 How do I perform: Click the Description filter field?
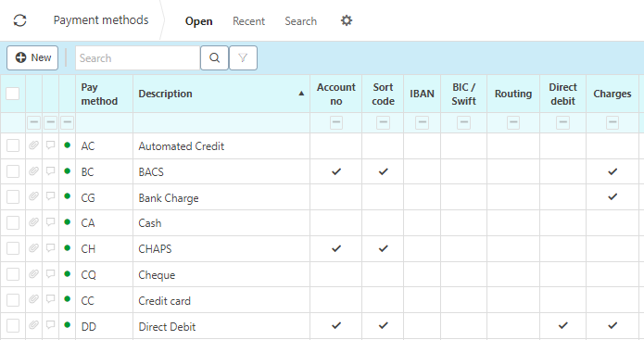[x=221, y=122]
